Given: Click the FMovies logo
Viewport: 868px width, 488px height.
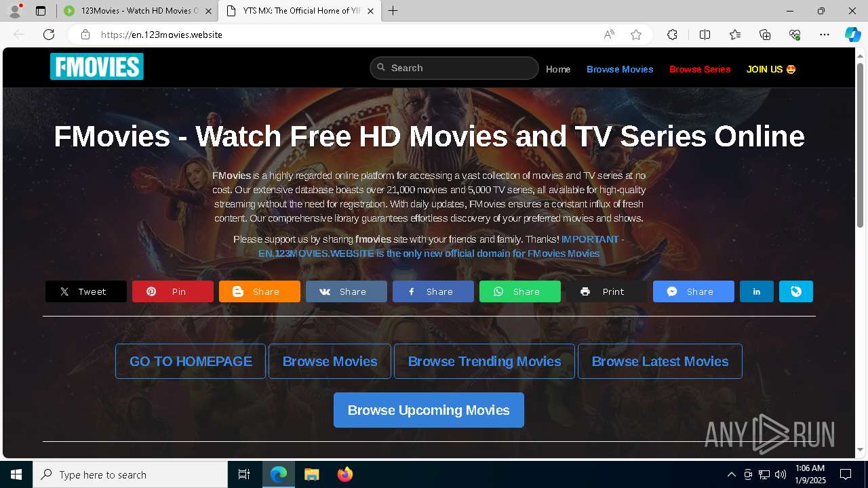Looking at the screenshot, I should 97,66.
